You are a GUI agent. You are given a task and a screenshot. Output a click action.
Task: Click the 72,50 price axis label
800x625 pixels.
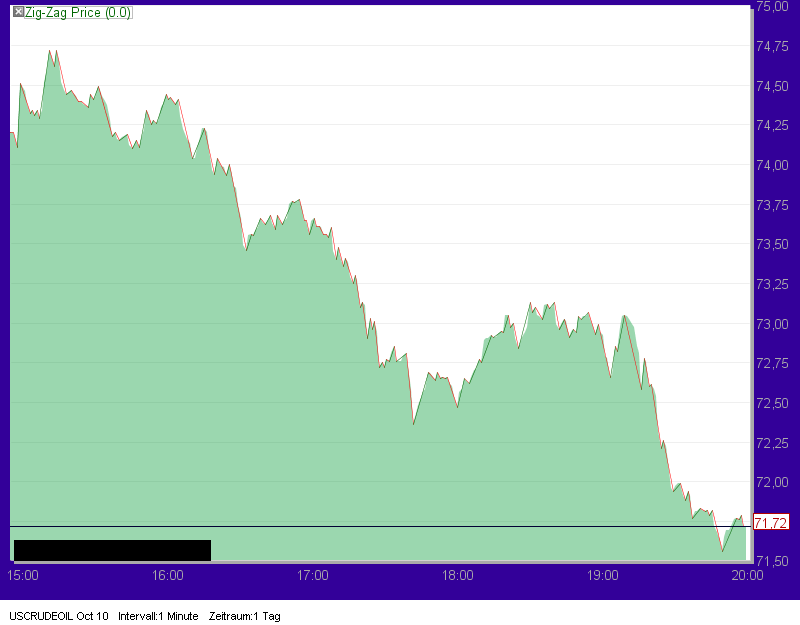click(772, 403)
